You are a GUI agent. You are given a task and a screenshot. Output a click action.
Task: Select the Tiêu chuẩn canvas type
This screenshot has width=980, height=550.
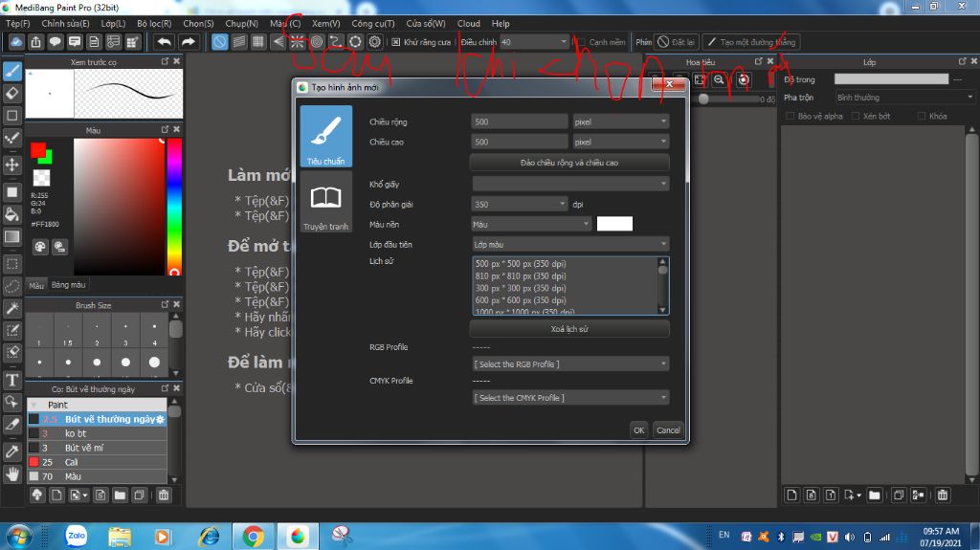325,136
